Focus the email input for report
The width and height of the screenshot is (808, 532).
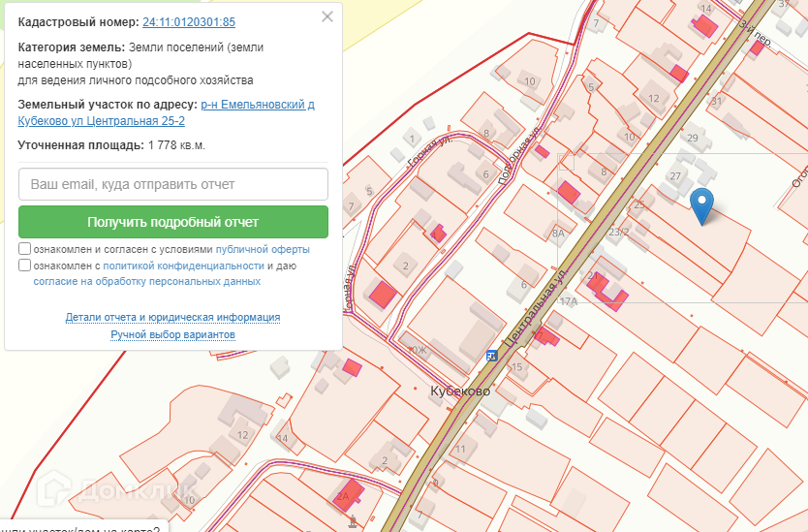click(173, 184)
